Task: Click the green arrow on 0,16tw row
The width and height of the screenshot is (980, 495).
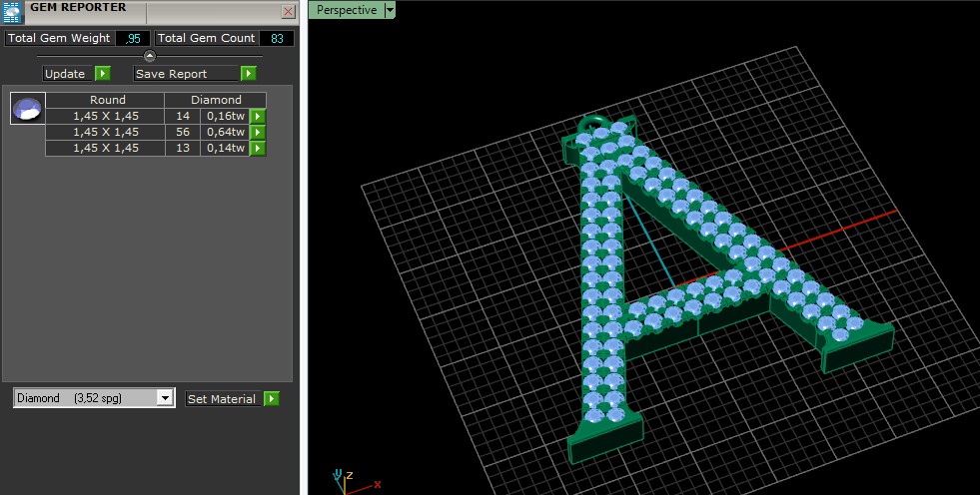Action: 258,116
